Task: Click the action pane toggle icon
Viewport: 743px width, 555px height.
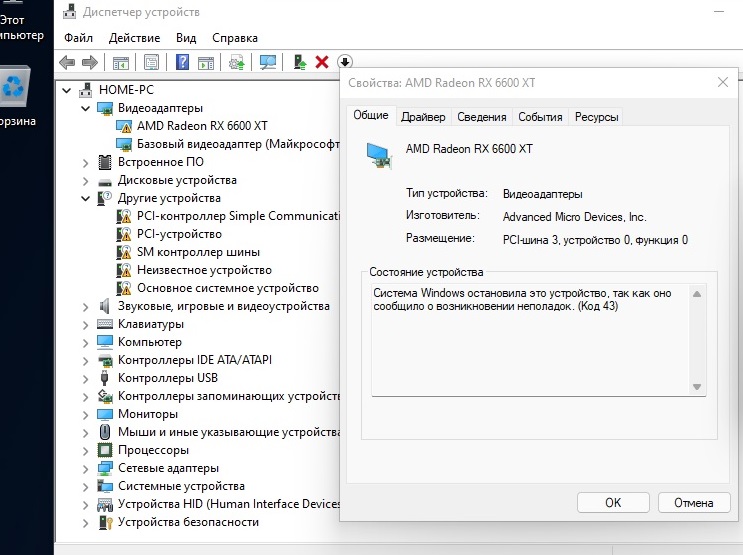Action: [206, 62]
